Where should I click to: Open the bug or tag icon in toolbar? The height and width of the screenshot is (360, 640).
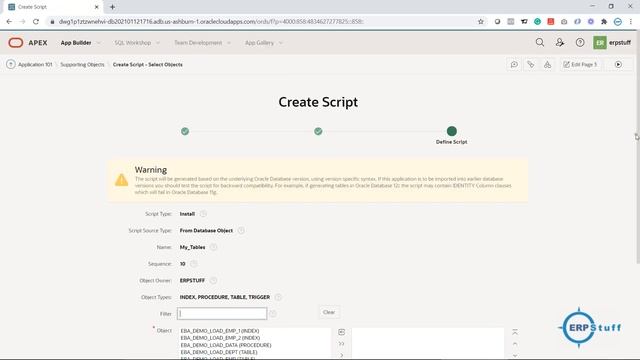coord(531,64)
